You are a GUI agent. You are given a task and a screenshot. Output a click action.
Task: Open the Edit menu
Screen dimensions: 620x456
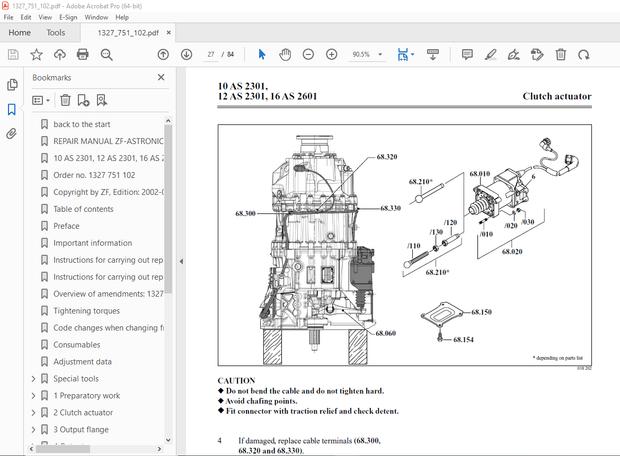26,17
